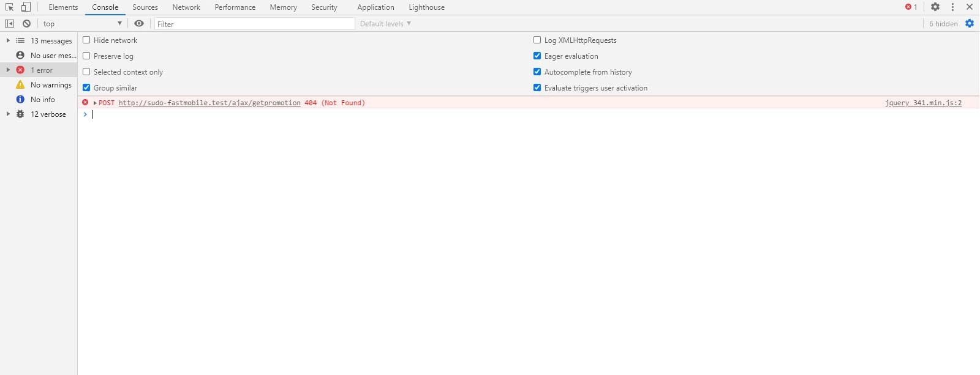Image resolution: width=980 pixels, height=375 pixels.
Task: Expand the 13 messages group
Action: 8,41
